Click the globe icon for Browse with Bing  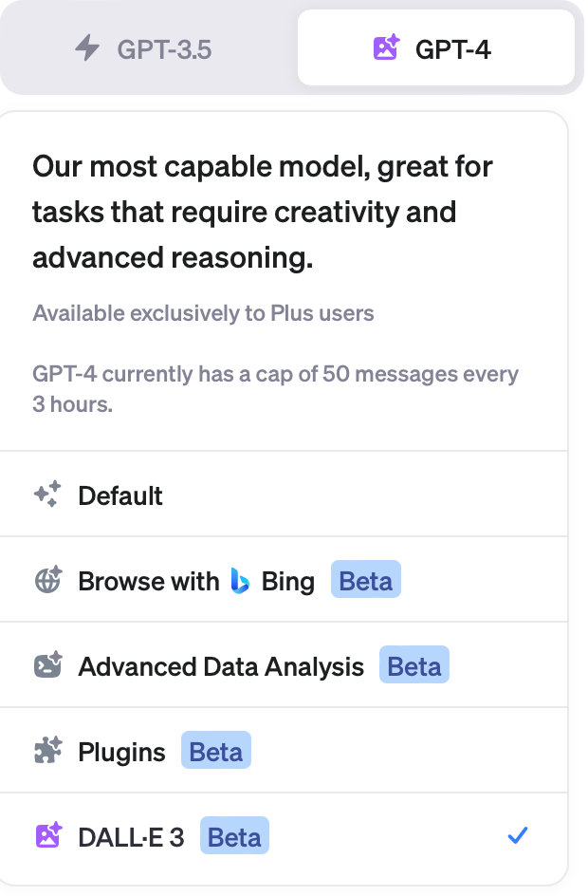[x=47, y=581]
